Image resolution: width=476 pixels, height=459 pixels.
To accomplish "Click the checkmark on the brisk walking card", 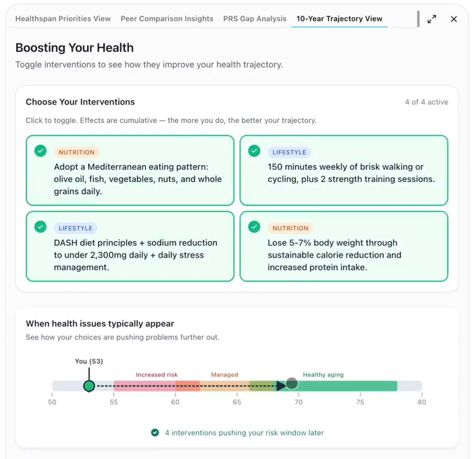I will coord(254,151).
